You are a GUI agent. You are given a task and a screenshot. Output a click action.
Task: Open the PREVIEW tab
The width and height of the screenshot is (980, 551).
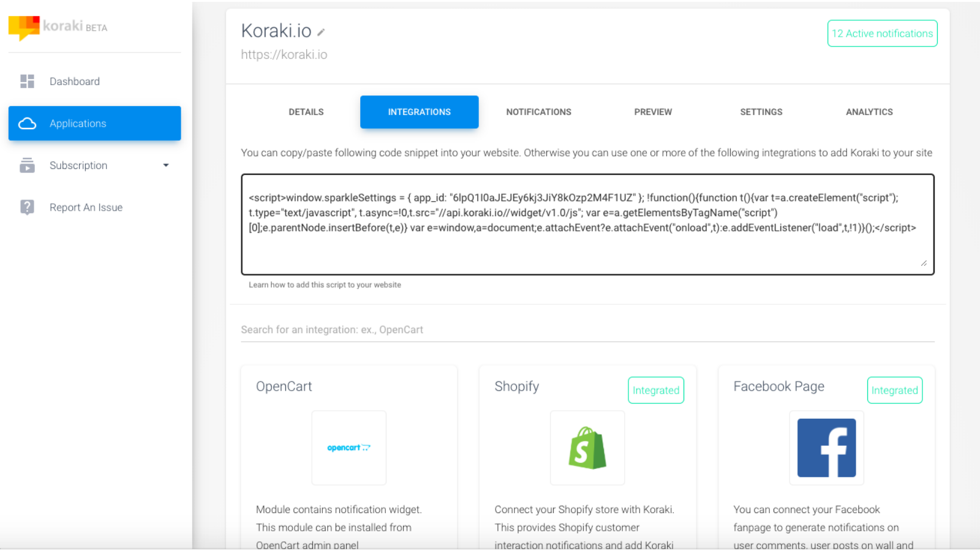pos(653,111)
